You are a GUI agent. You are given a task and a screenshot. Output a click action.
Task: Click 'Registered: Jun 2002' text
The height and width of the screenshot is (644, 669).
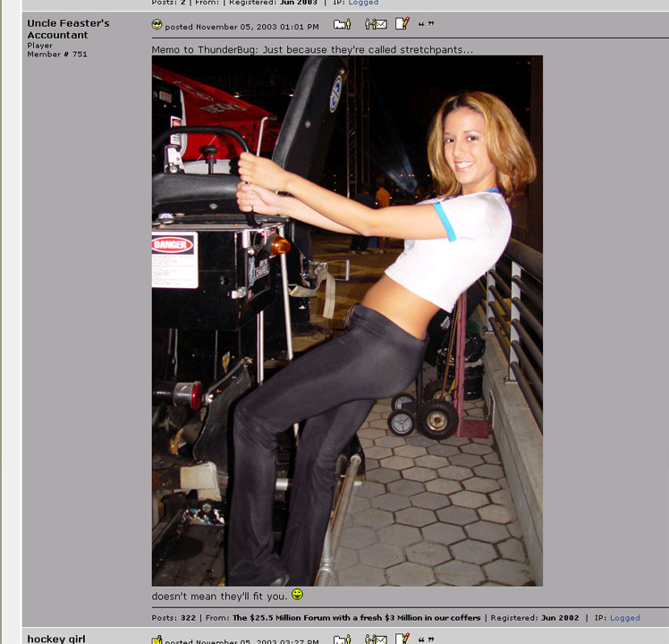point(535,617)
